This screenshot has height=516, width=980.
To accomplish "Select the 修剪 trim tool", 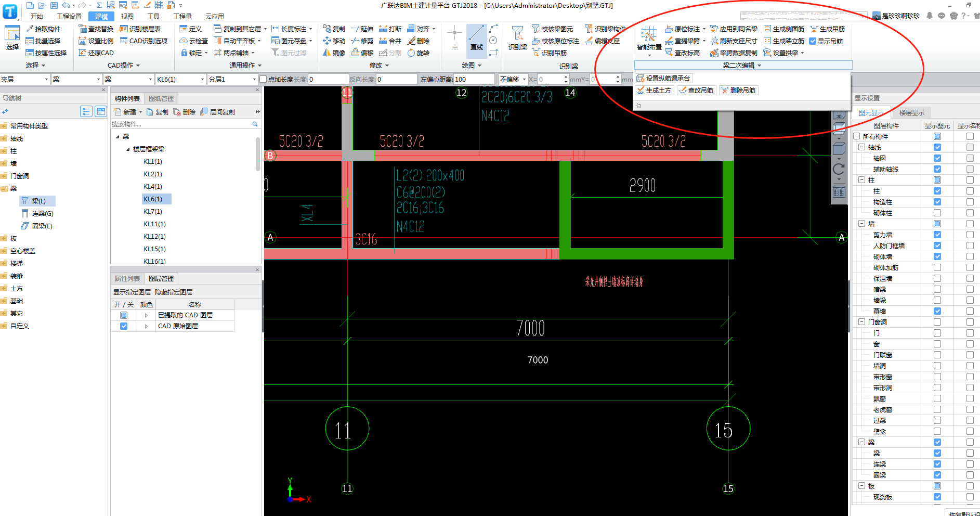I will 362,41.
